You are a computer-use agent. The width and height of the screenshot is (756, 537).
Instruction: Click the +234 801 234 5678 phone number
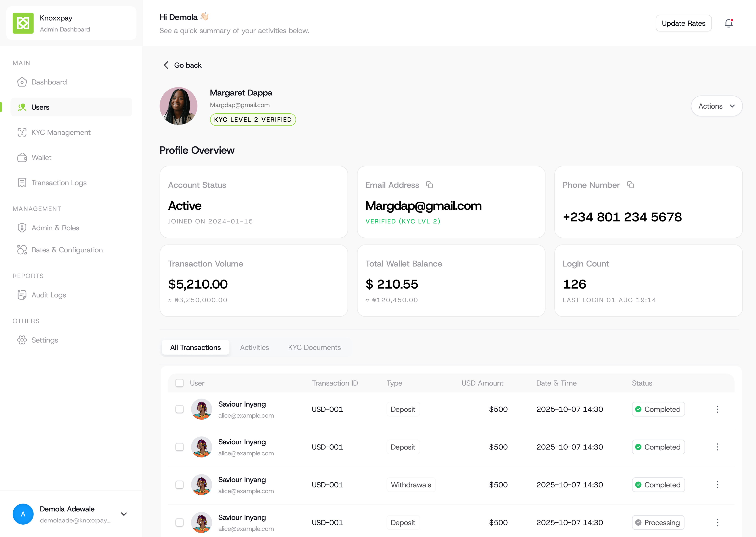click(622, 217)
